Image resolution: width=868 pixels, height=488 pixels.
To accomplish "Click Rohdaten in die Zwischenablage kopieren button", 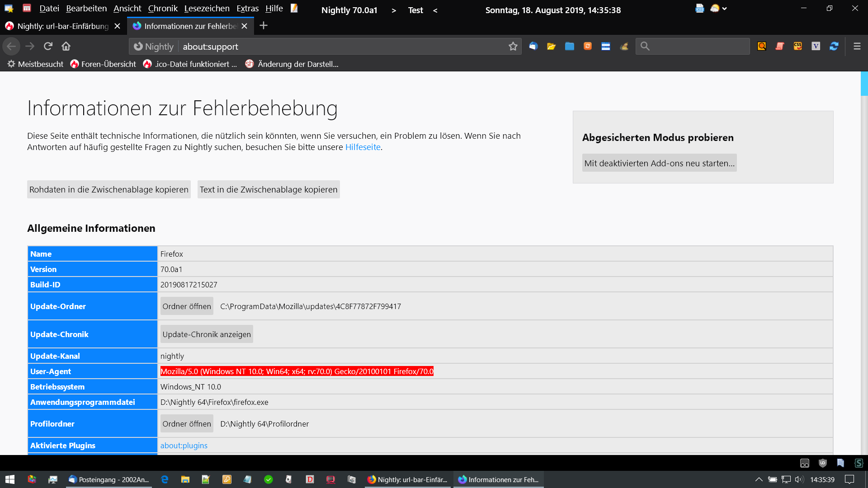I will pyautogui.click(x=108, y=189).
